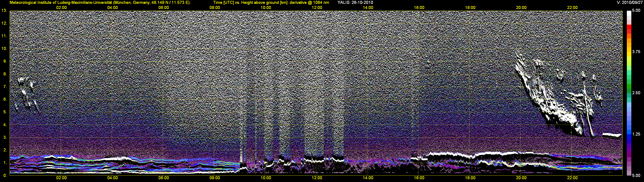Click the '2.' height axis label
The height and width of the screenshot is (182, 644).
[x=5, y=150]
